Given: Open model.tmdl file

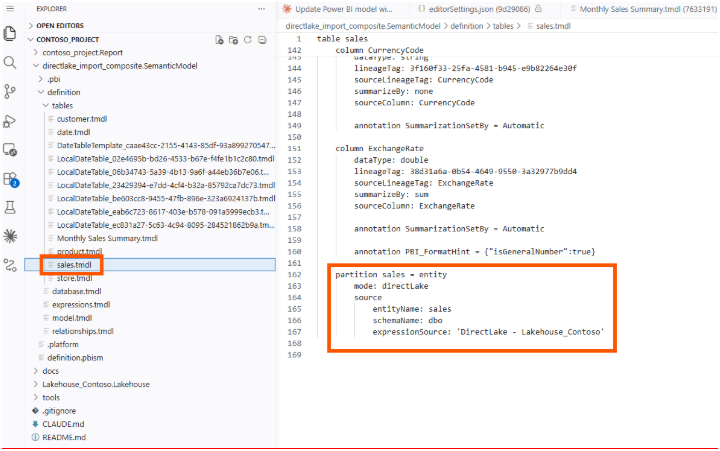Looking at the screenshot, I should point(72,318).
